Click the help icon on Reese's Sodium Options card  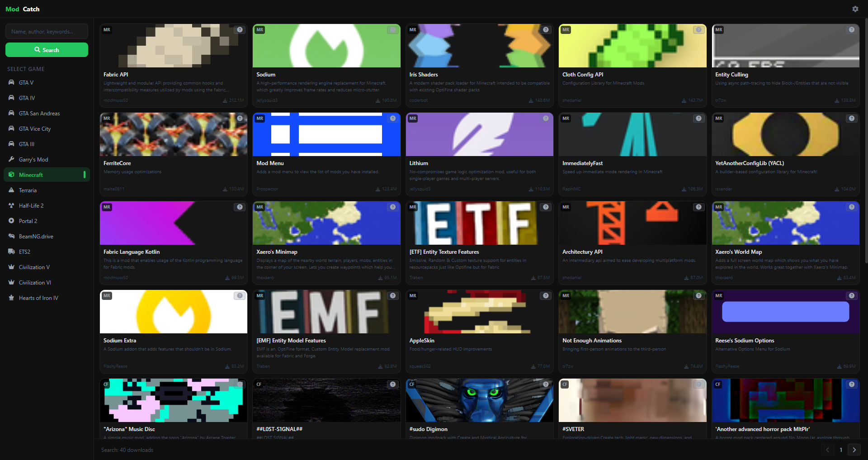tap(852, 296)
